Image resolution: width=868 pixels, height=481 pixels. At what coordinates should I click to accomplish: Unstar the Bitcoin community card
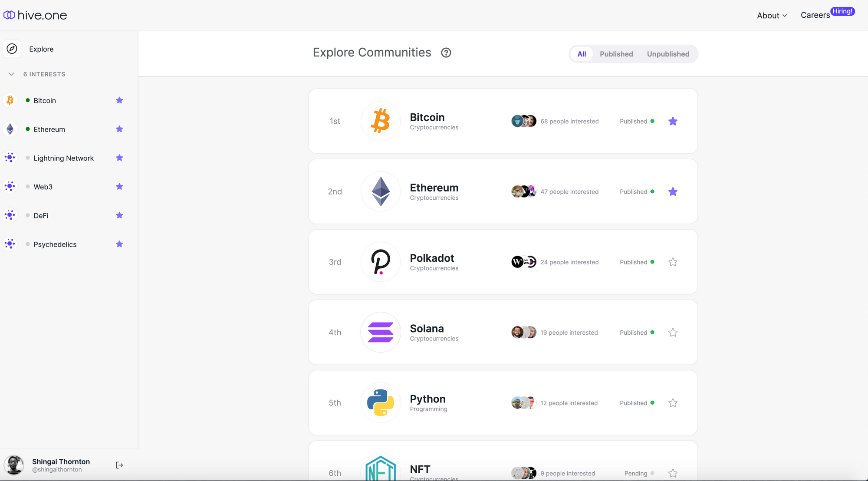click(673, 122)
